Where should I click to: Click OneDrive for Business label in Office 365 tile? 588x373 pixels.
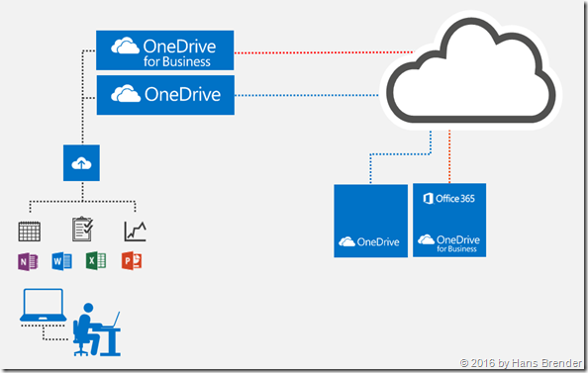448,243
